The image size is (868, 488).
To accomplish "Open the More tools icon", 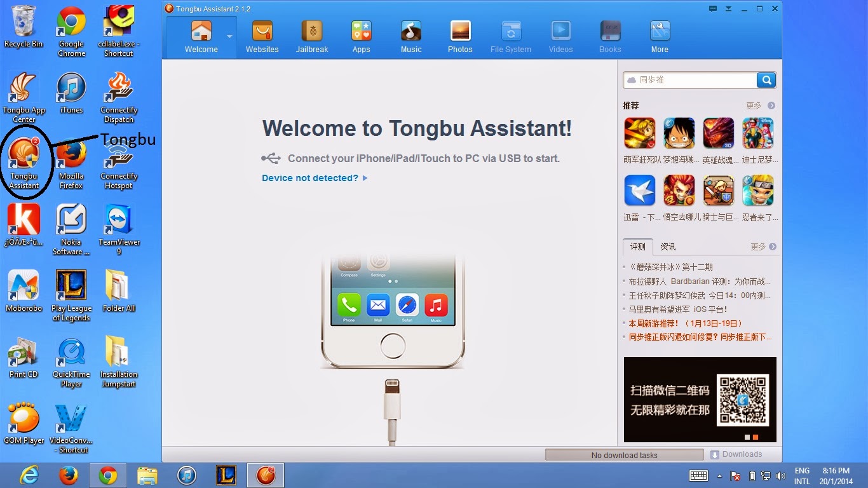I will [660, 30].
